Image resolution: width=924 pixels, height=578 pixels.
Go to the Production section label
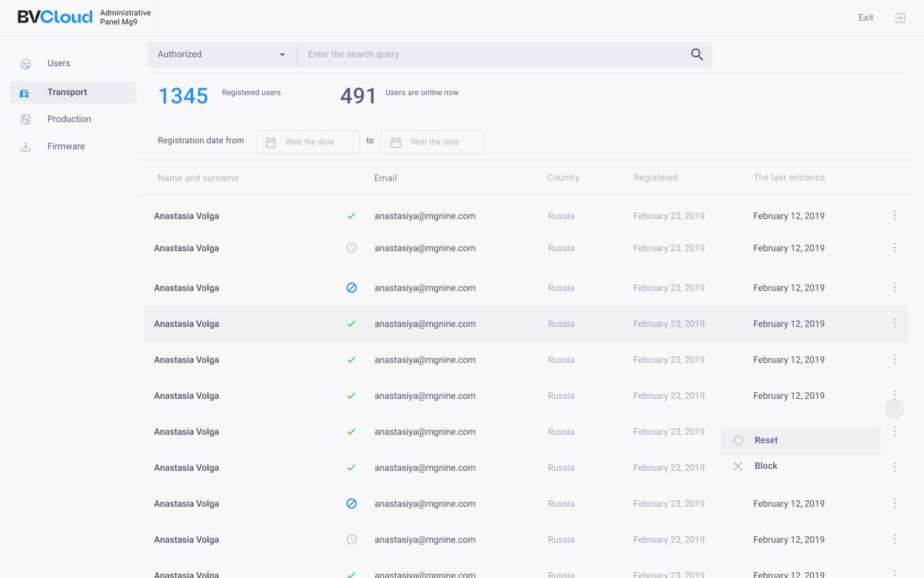pyautogui.click(x=69, y=119)
